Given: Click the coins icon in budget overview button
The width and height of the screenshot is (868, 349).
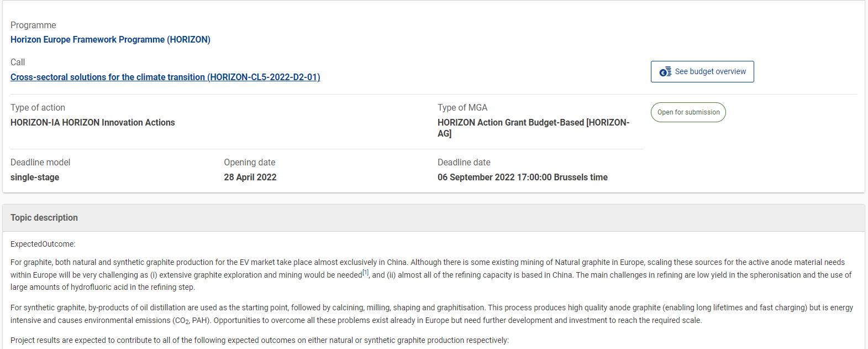Looking at the screenshot, I should (665, 72).
